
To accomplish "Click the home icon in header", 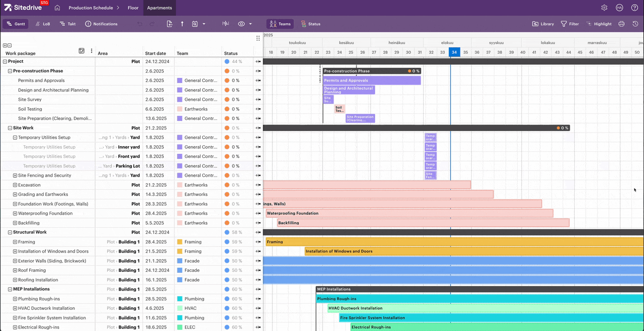I will (57, 8).
